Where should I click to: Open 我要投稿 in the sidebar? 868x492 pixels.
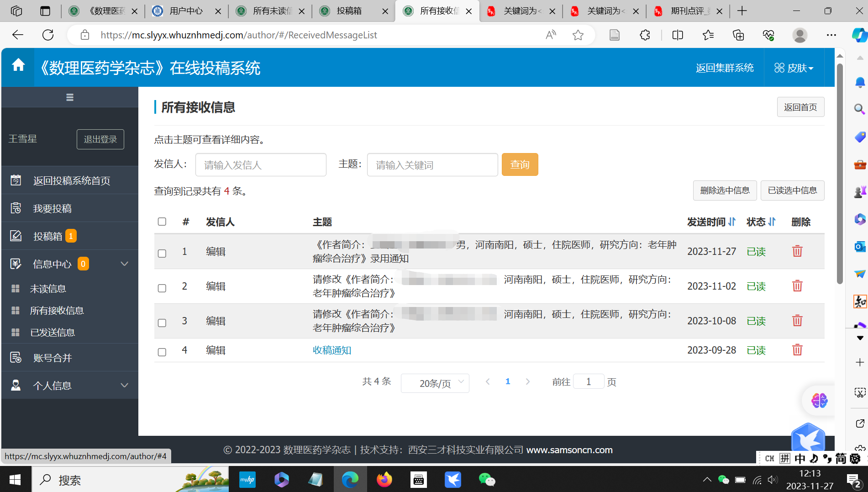(70, 208)
